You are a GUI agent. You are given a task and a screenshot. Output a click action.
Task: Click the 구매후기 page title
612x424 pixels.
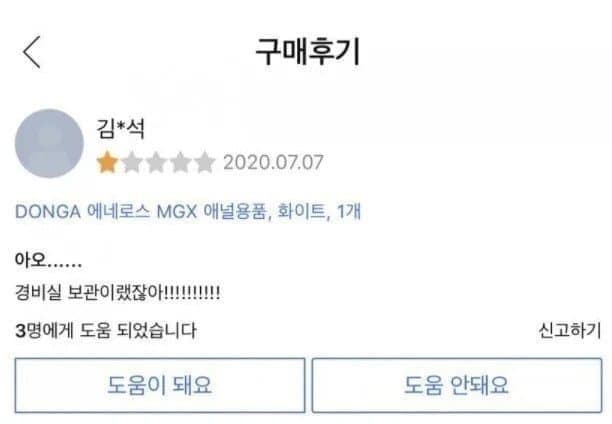[x=308, y=52]
